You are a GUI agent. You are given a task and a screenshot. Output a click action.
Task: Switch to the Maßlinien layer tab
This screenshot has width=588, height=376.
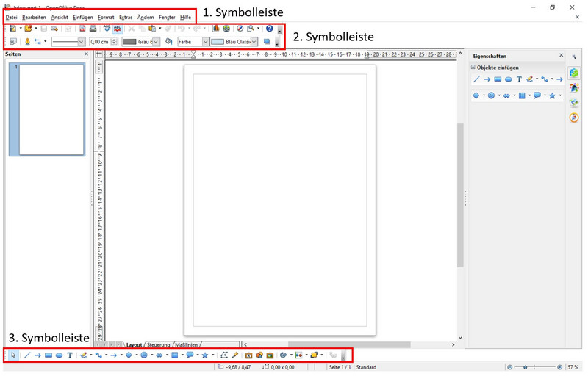click(187, 344)
